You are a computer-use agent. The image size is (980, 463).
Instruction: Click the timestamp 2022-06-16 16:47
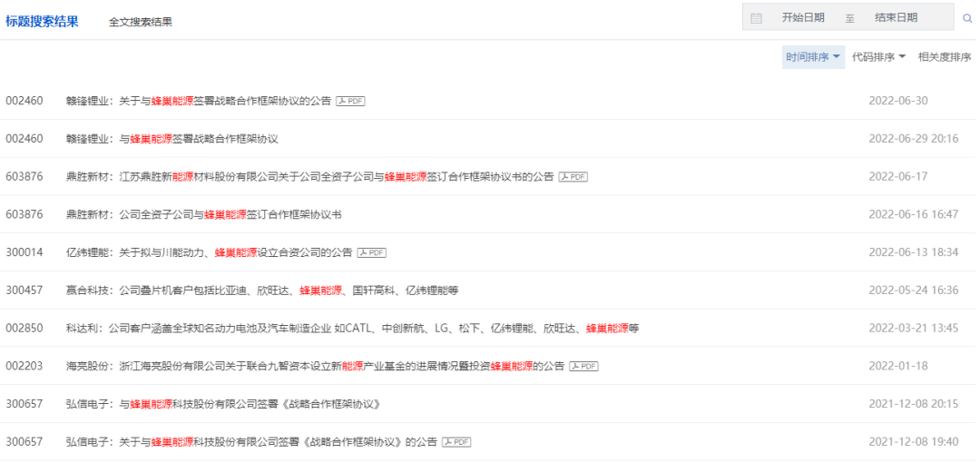point(913,214)
